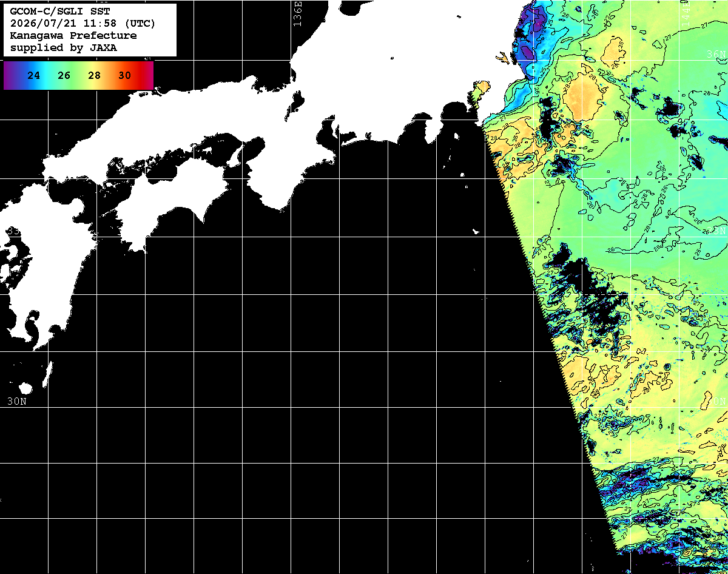Click the GCOM-C/SGLI SST title text
Viewport: 728px width, 574px height.
(x=55, y=12)
